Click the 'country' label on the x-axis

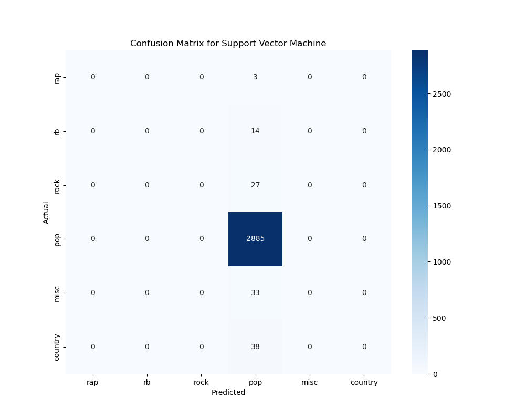point(364,382)
